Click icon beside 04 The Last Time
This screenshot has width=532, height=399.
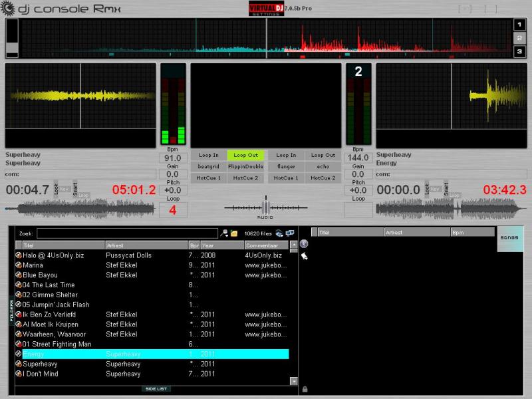pyautogui.click(x=19, y=285)
